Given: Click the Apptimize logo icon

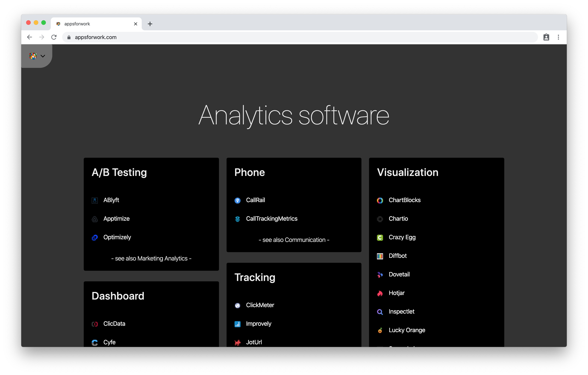Looking at the screenshot, I should (95, 219).
